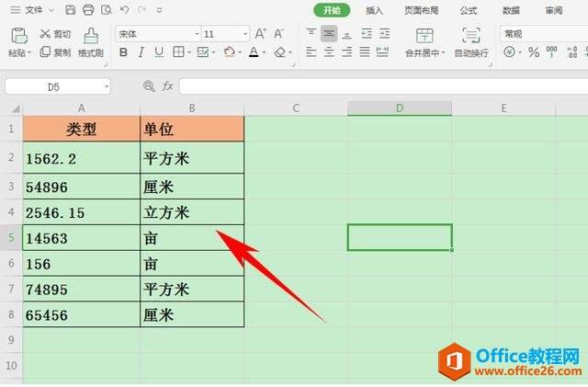
Task: Align cell content to vertical middle
Action: pyautogui.click(x=329, y=33)
